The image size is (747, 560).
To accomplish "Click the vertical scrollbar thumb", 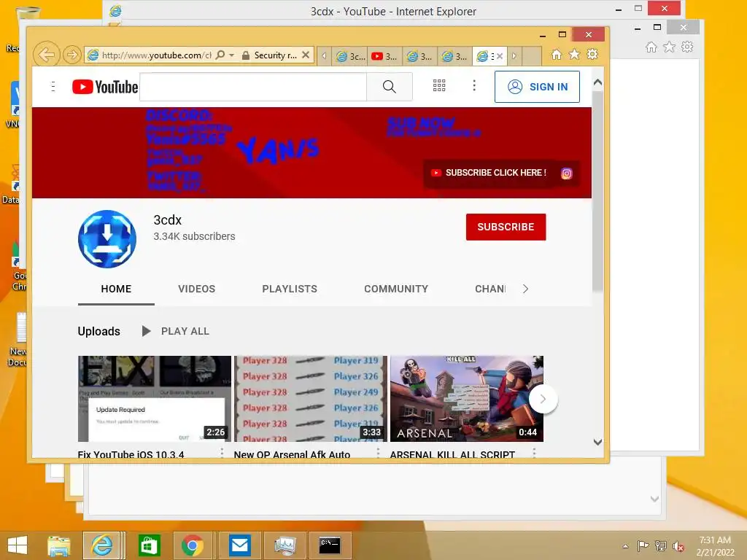I will (x=597, y=190).
